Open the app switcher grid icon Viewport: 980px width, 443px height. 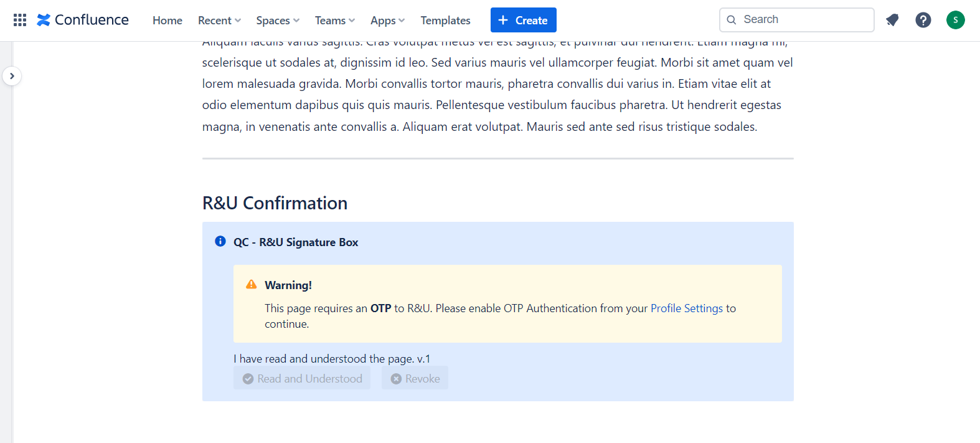click(20, 20)
